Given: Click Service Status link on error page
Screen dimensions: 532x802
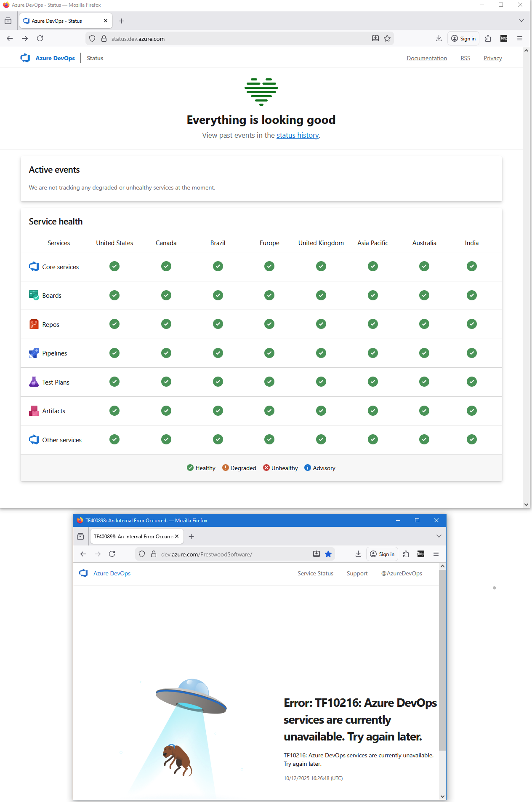Looking at the screenshot, I should pos(315,573).
